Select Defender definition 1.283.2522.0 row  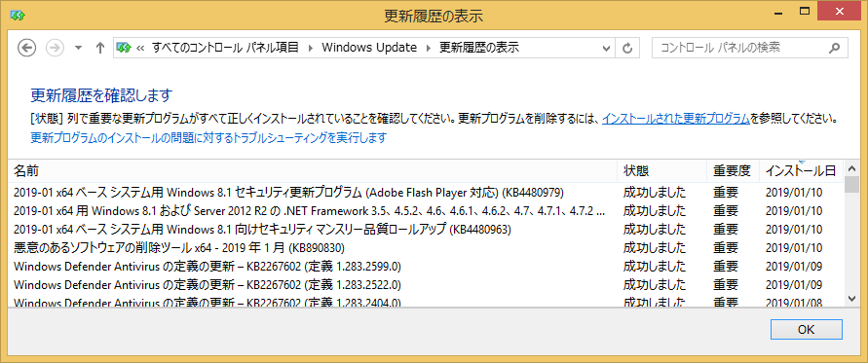[427, 285]
